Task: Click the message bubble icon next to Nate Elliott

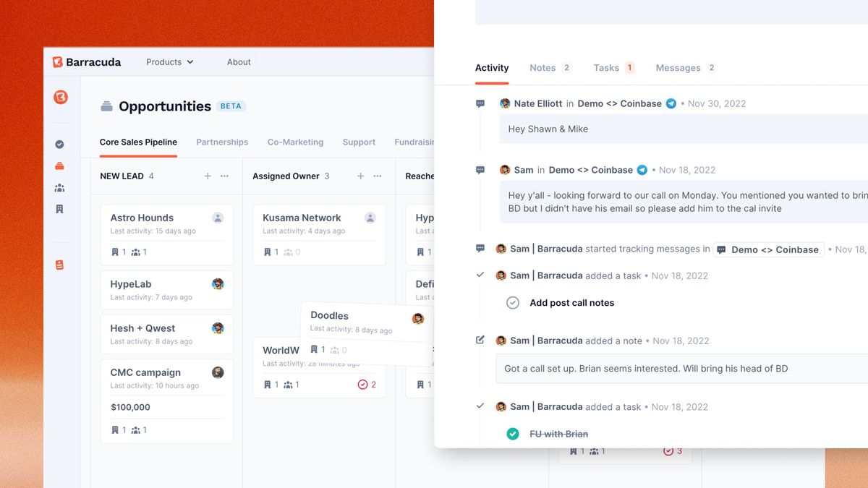Action: click(x=480, y=103)
